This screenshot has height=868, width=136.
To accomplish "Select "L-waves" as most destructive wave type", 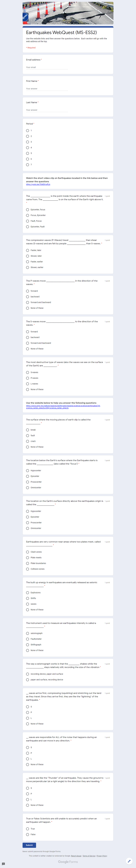I will click(x=28, y=383).
